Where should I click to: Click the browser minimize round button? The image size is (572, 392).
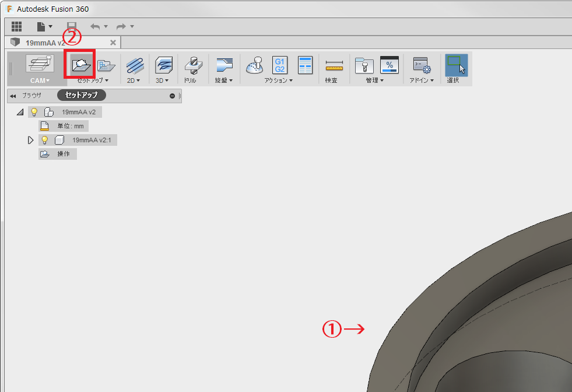click(172, 96)
